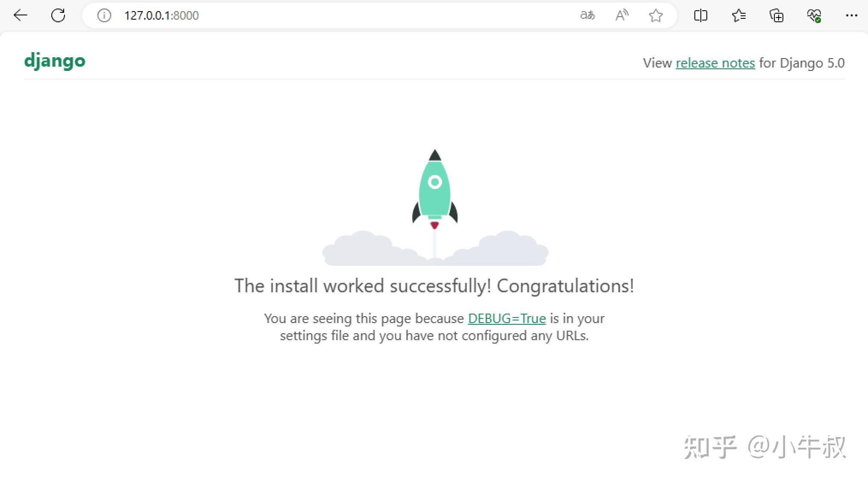
Task: Open the translate page icon
Action: [588, 15]
